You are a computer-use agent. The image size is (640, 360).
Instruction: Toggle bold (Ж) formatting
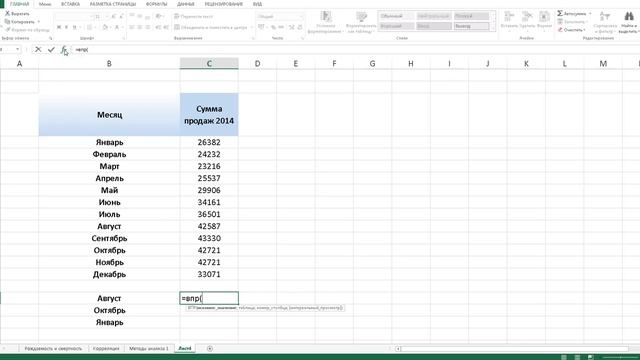click(59, 27)
